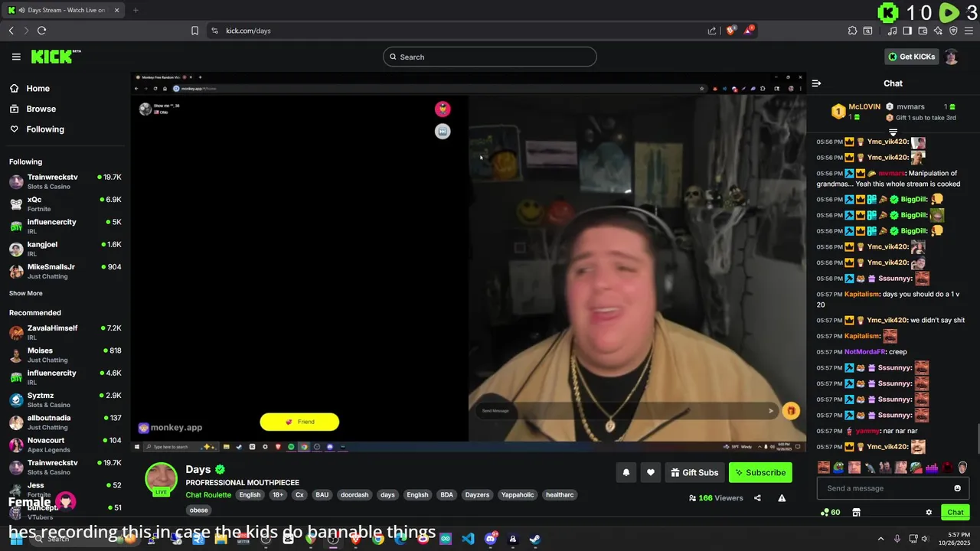The image size is (980, 551).
Task: Expand gift leaderboard chevron under chat header
Action: pyautogui.click(x=893, y=132)
